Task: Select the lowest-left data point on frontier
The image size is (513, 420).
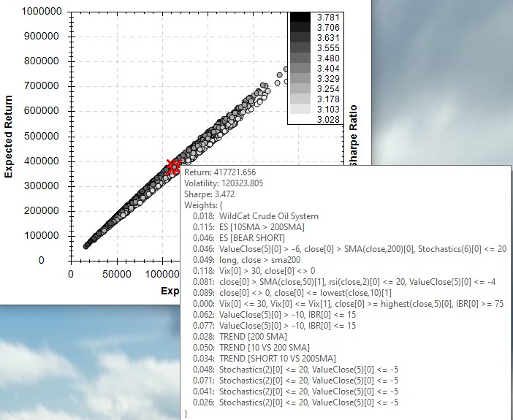Action: coord(86,245)
